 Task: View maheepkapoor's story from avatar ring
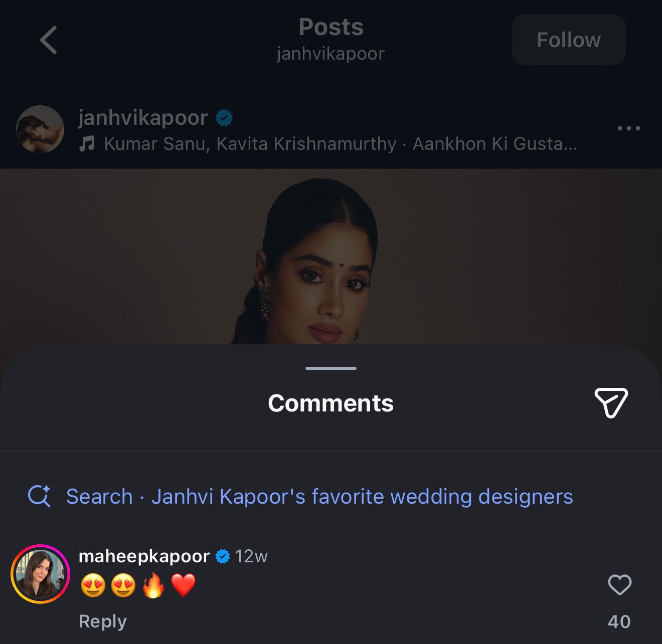click(x=40, y=574)
